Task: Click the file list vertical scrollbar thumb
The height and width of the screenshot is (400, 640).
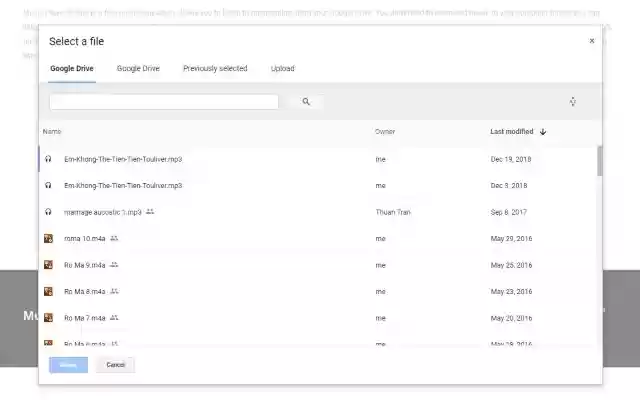Action: (600, 161)
